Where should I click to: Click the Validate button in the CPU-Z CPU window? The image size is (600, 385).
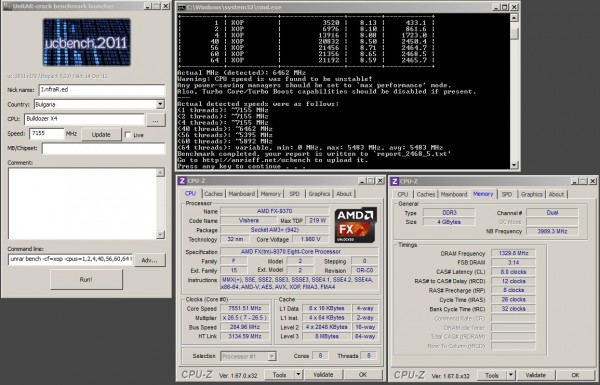pyautogui.click(x=323, y=375)
